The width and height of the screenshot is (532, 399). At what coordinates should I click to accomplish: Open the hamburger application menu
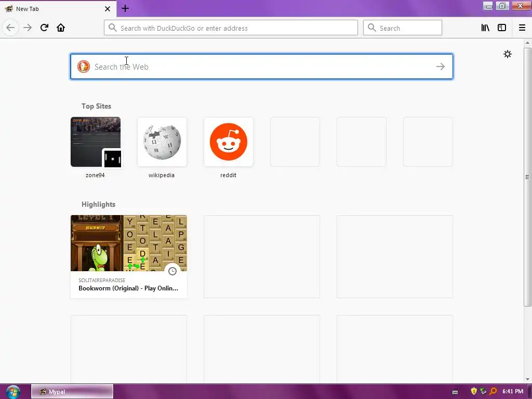(x=522, y=28)
